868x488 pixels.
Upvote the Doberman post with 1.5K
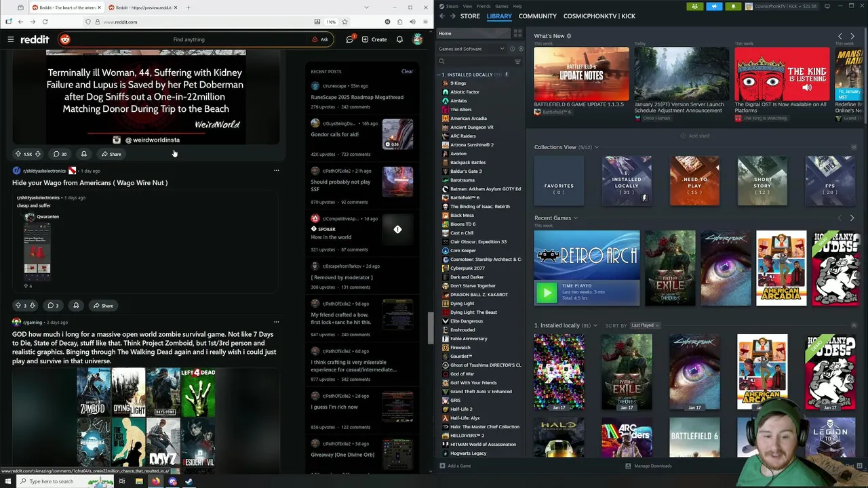18,154
